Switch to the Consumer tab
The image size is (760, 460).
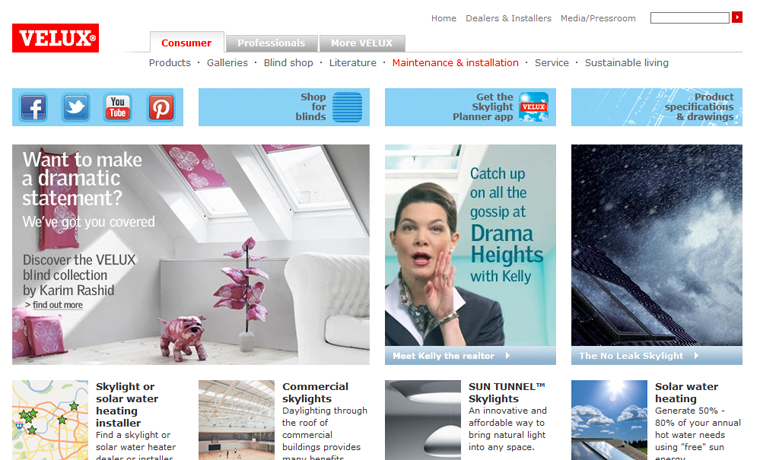(187, 43)
